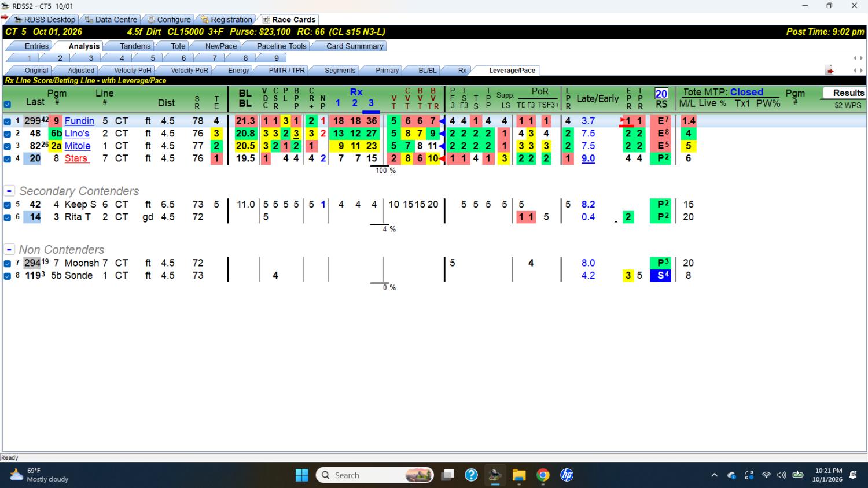Switch to the Tandems tab
The image size is (868, 488).
point(135,46)
